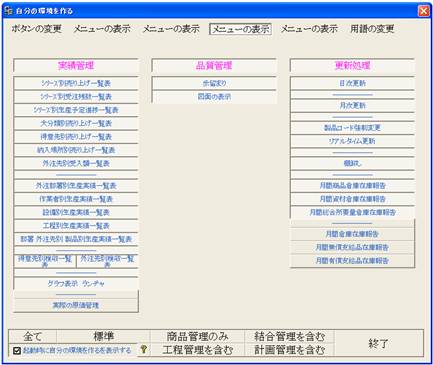Image resolution: width=433 pixels, height=365 pixels.
Task: Toggle シリーズ別受注残計一覧表 menu button
Action: 76,97
